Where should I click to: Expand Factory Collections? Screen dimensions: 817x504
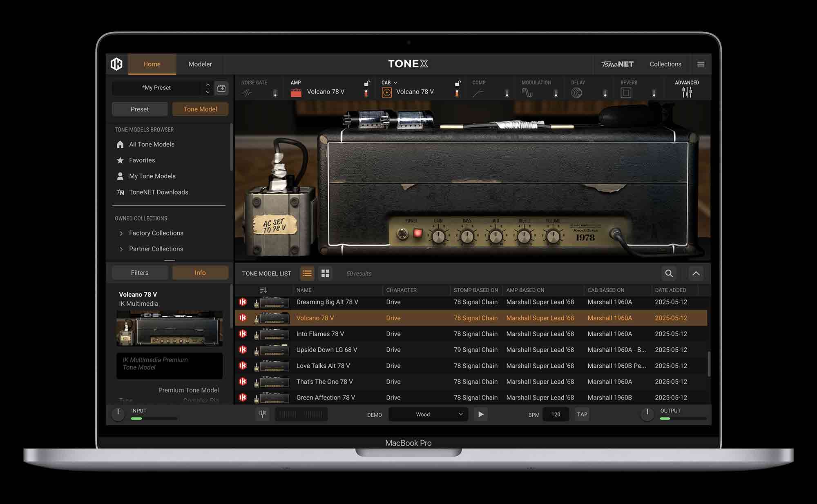coord(121,233)
